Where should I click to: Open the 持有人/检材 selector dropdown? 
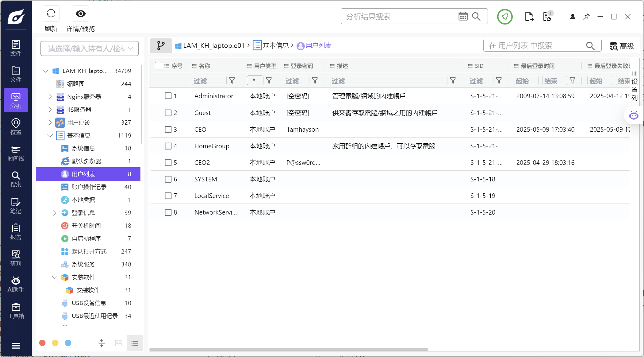(x=90, y=49)
